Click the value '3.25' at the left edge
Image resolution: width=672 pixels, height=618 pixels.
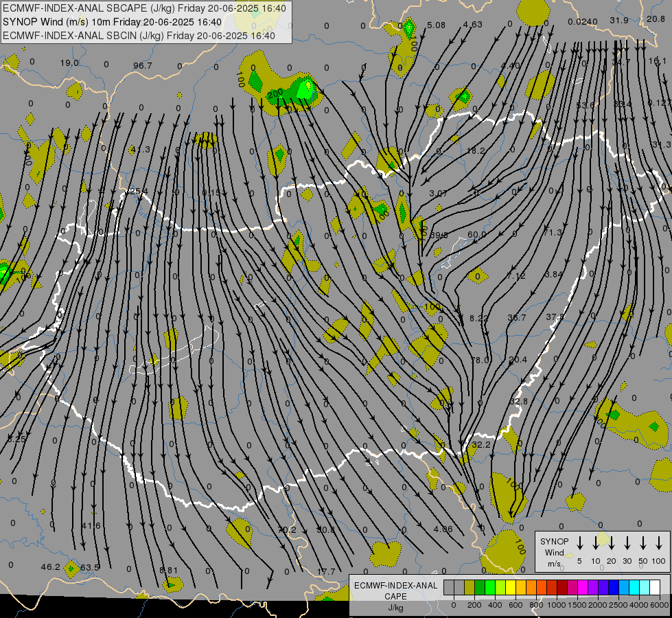click(17, 439)
